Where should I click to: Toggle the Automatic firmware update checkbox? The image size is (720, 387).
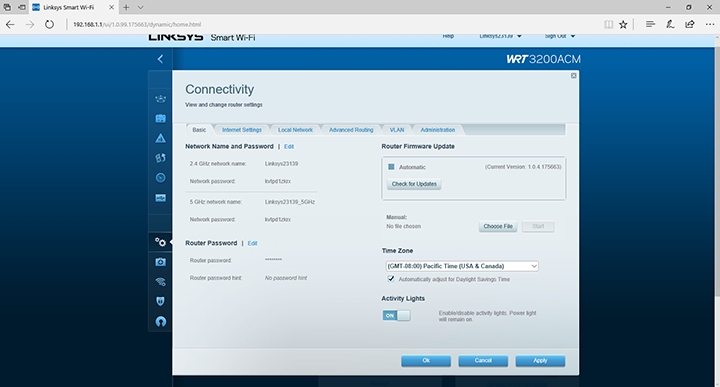coord(391,167)
